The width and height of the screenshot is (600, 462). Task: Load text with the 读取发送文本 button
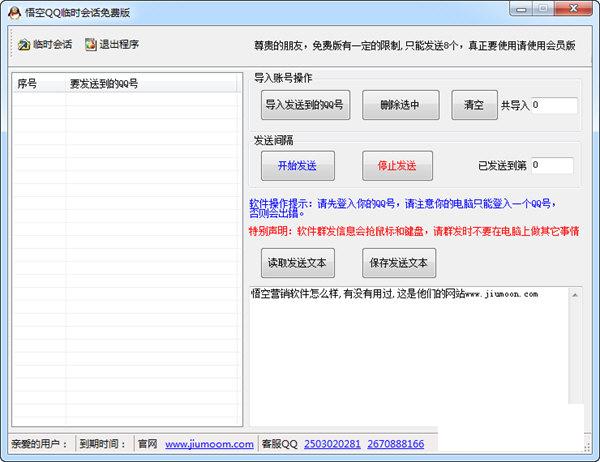pyautogui.click(x=298, y=263)
